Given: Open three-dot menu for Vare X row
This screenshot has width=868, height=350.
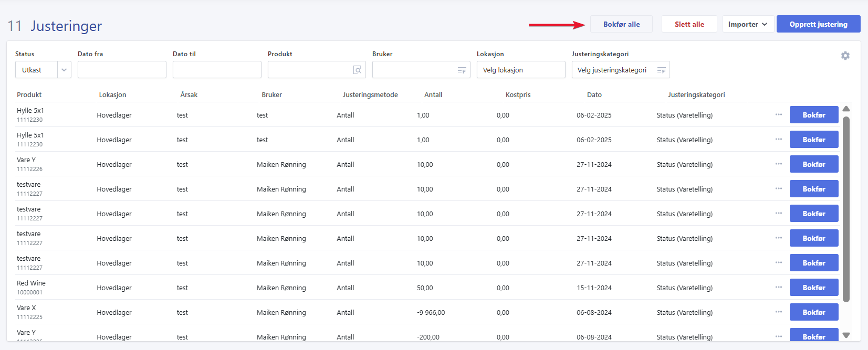Looking at the screenshot, I should 778,312.
